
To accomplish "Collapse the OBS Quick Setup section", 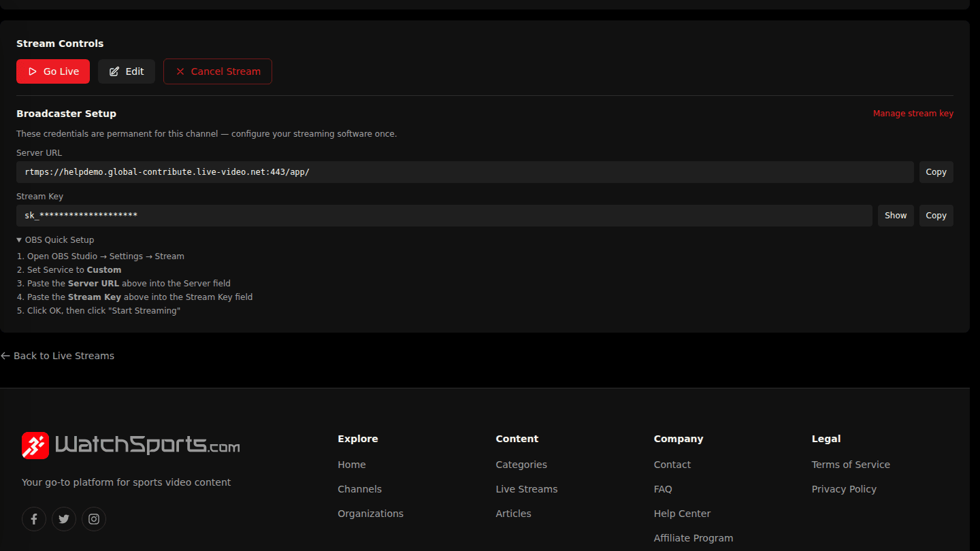I will pyautogui.click(x=55, y=240).
